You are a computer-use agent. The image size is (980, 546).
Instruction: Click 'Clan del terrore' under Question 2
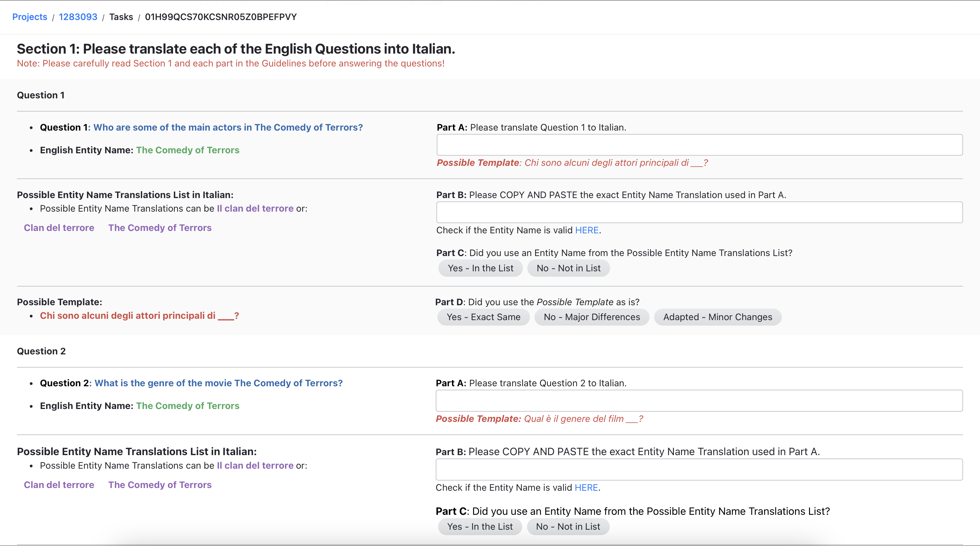59,485
